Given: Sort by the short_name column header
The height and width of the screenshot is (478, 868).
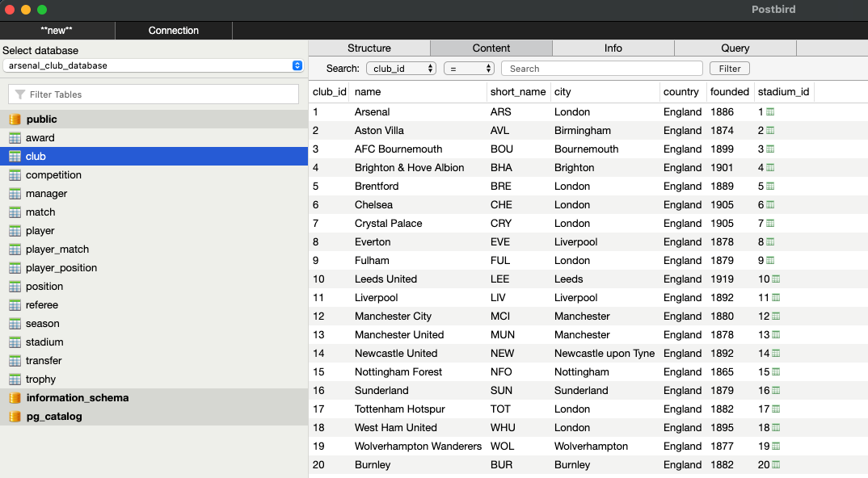Looking at the screenshot, I should click(517, 92).
